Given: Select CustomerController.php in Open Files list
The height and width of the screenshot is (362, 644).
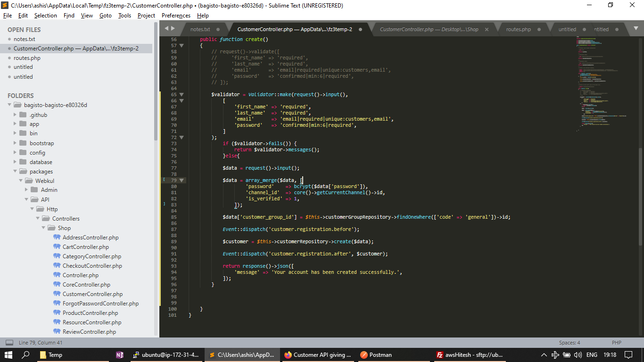Looking at the screenshot, I should click(76, 49).
